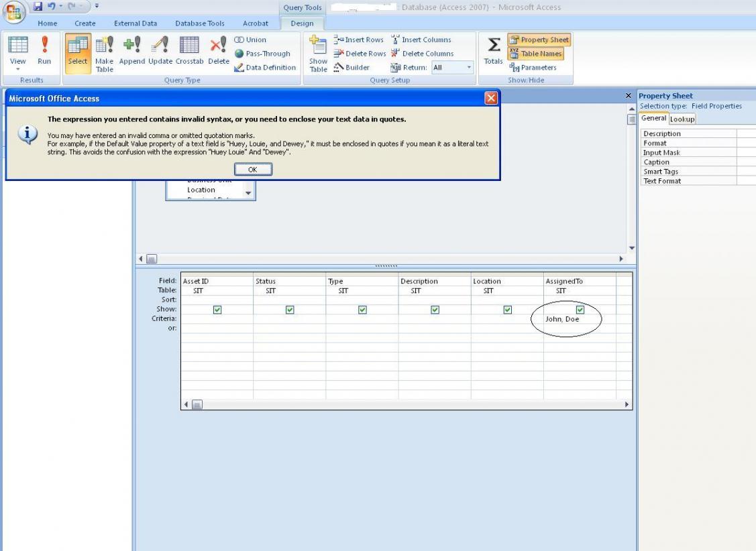This screenshot has width=756, height=551.
Task: Click Delete Rows in Query Setup
Action: tap(360, 54)
